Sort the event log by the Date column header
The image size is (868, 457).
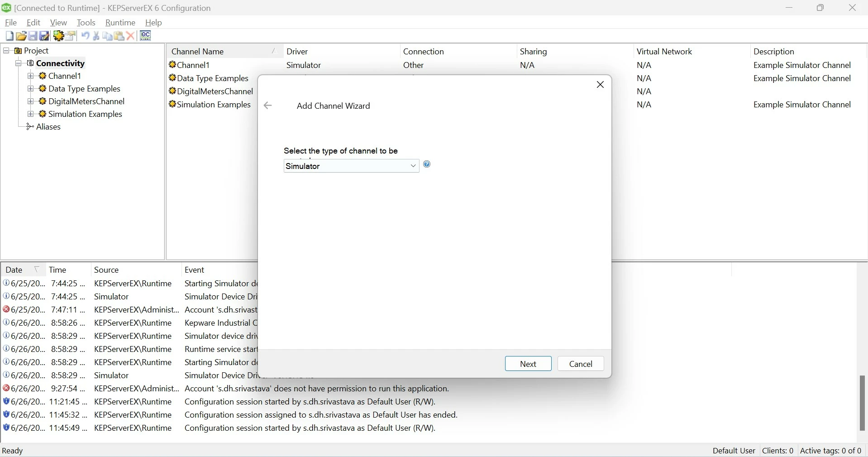(x=23, y=270)
